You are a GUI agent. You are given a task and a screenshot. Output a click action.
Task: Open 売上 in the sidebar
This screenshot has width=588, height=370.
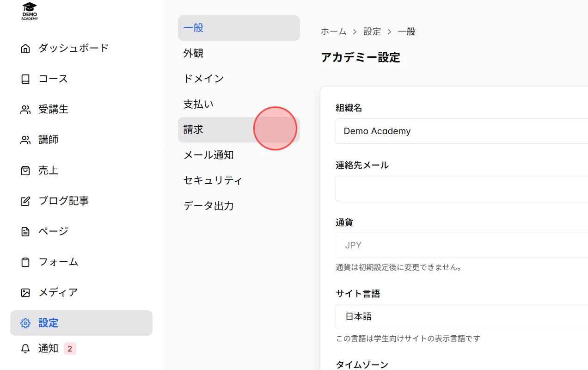81,171
